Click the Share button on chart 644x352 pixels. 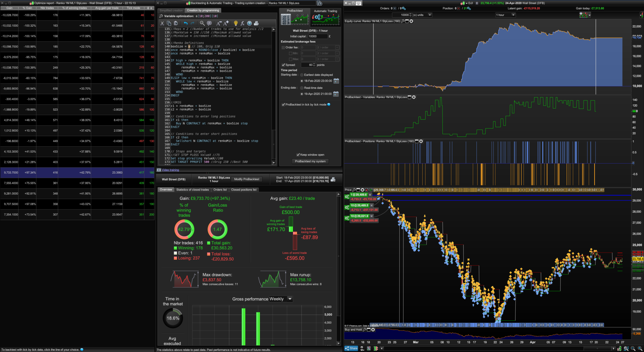pyautogui.click(x=351, y=348)
